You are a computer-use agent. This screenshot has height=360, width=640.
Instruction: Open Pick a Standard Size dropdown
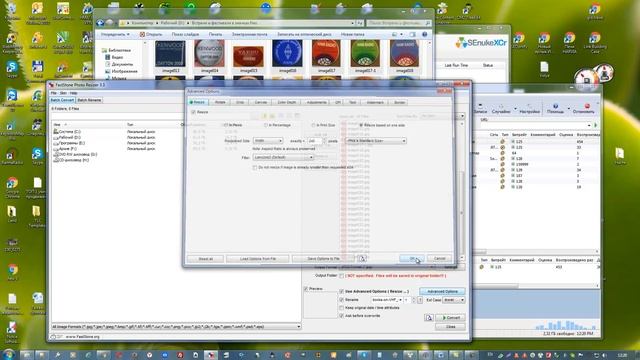coord(376,141)
